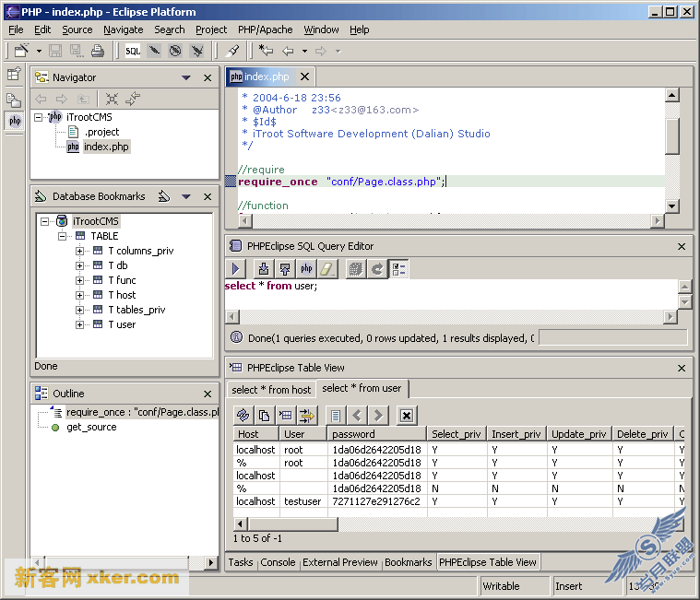
Task: Select the T user table in bookmarks
Action: point(122,324)
